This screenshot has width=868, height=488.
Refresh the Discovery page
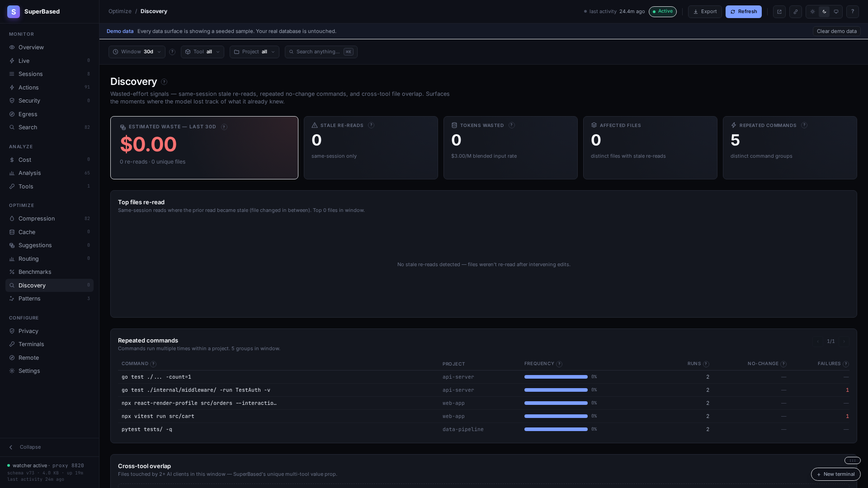click(x=743, y=12)
